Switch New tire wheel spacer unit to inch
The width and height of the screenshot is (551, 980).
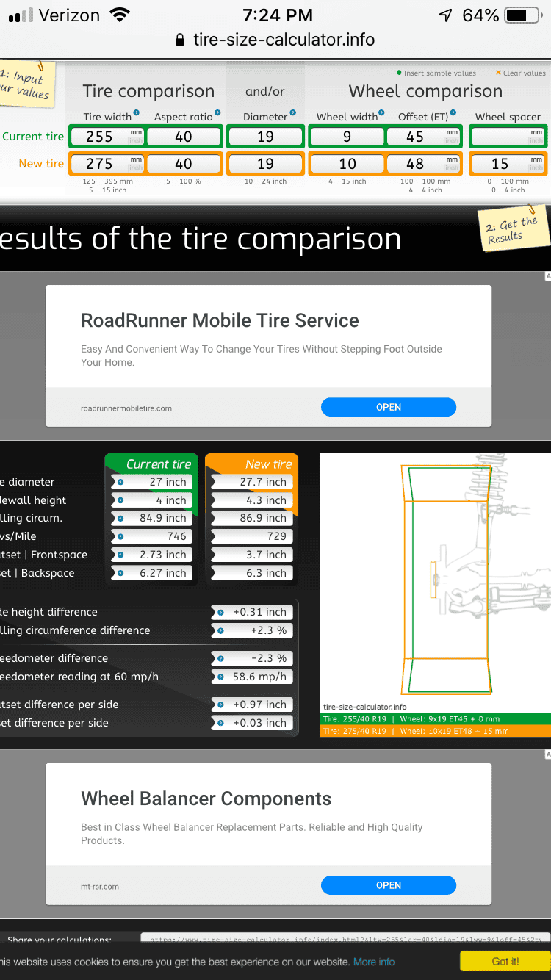[536, 167]
